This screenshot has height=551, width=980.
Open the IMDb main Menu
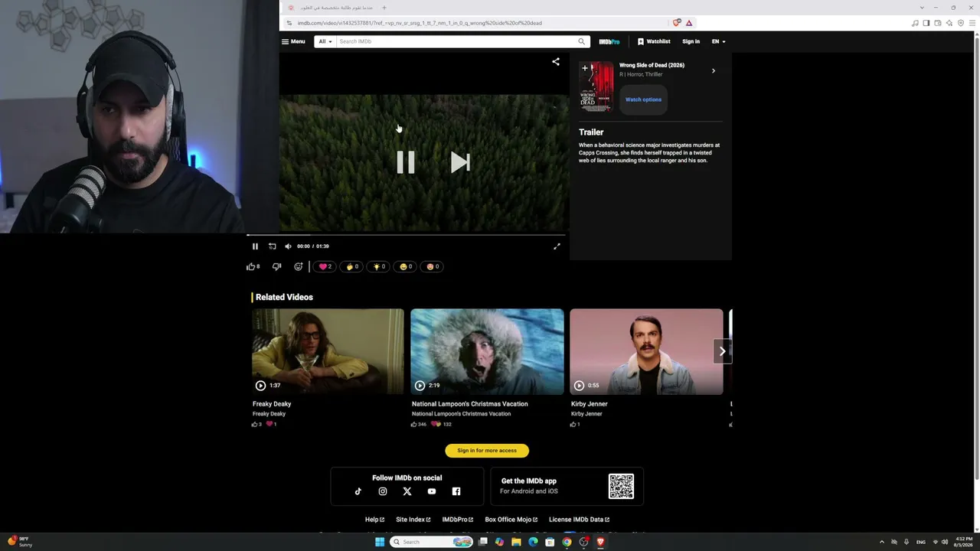click(x=293, y=41)
